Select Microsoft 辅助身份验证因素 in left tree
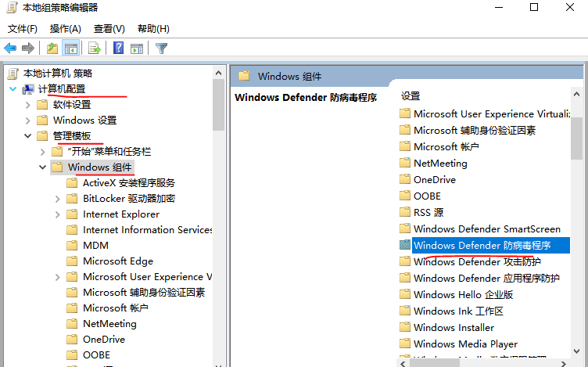Viewport: 588px width, 367px height. coord(144,293)
